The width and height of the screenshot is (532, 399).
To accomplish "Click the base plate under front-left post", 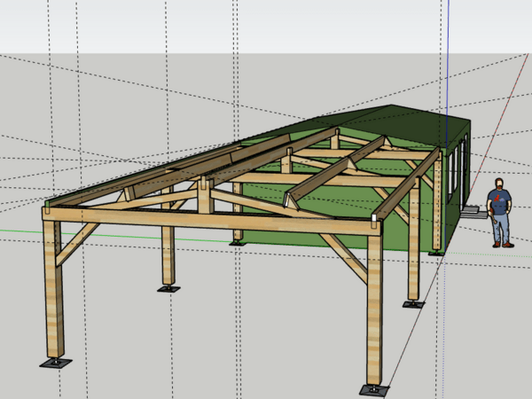I will pos(55,363).
